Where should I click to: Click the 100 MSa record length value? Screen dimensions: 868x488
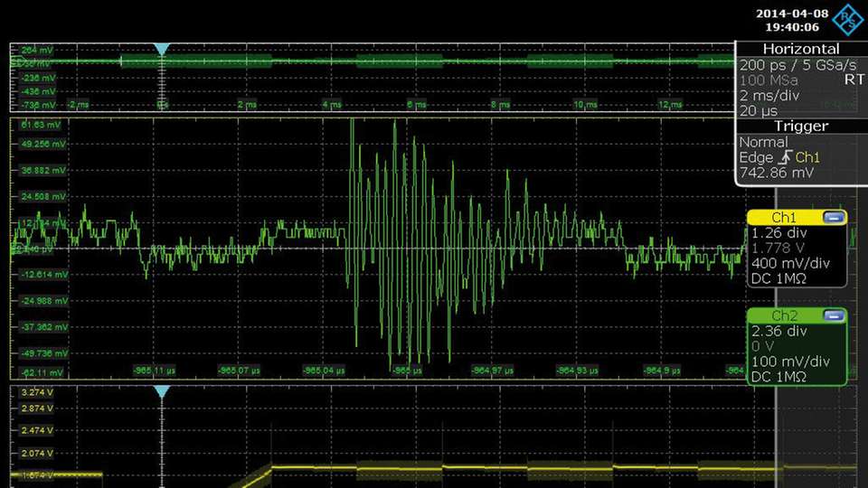[x=769, y=80]
